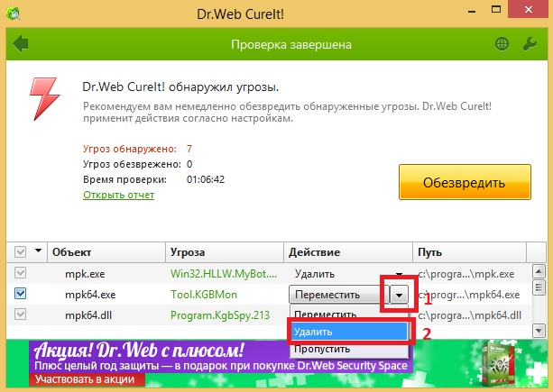The height and width of the screenshot is (392, 553).
Task: Choose Переместить in the dropdown list
Action: click(349, 313)
